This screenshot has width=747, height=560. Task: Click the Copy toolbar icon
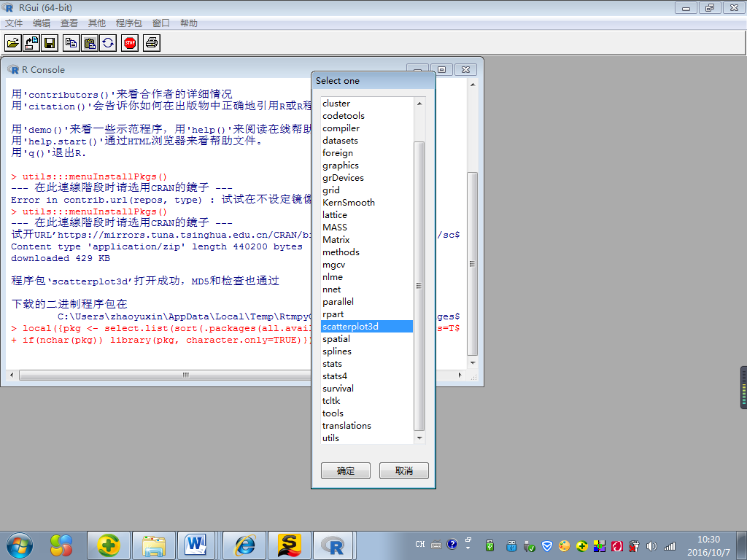point(71,43)
